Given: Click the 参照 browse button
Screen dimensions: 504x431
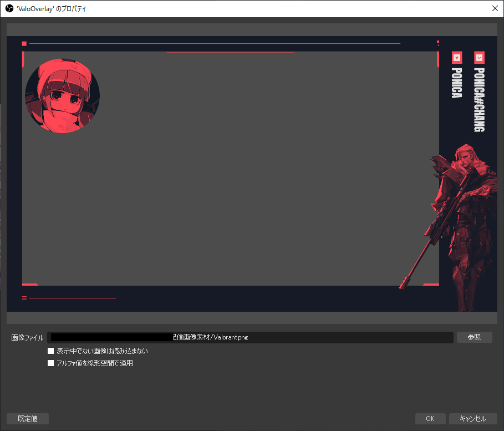Looking at the screenshot, I should coord(474,337).
